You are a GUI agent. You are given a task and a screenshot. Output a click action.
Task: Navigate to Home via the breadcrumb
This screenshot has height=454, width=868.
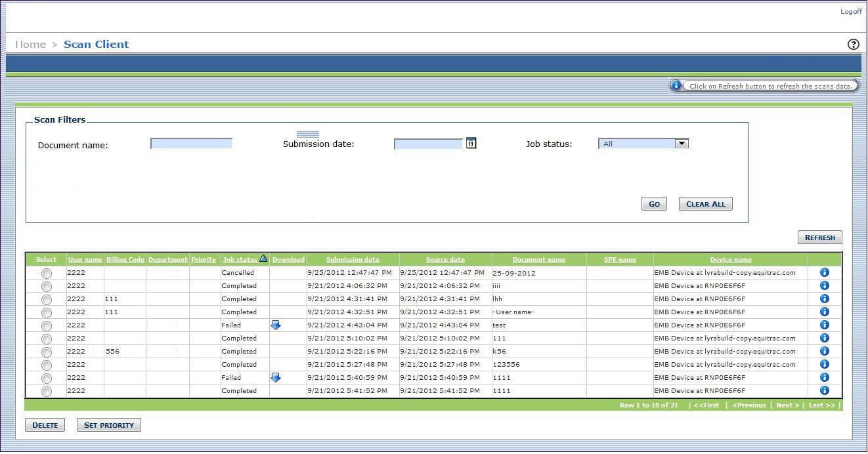tap(30, 44)
